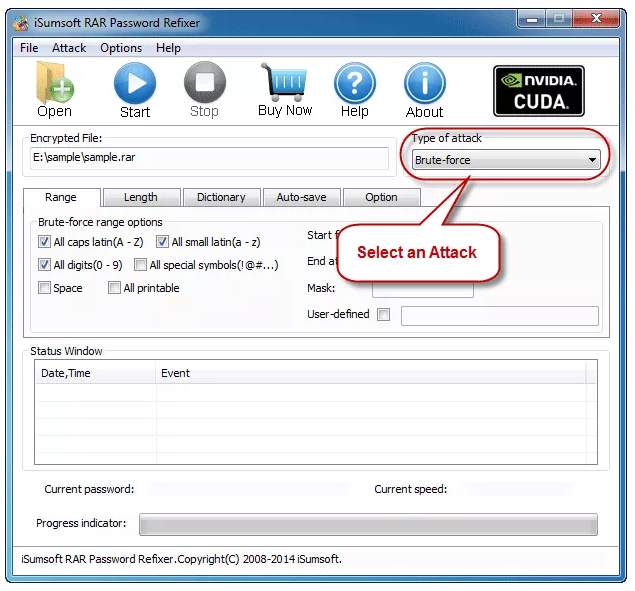
Task: Click the Current speed label
Action: pos(411,489)
